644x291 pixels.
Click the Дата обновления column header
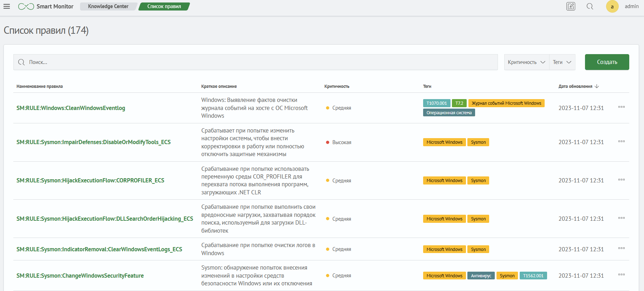(x=575, y=86)
